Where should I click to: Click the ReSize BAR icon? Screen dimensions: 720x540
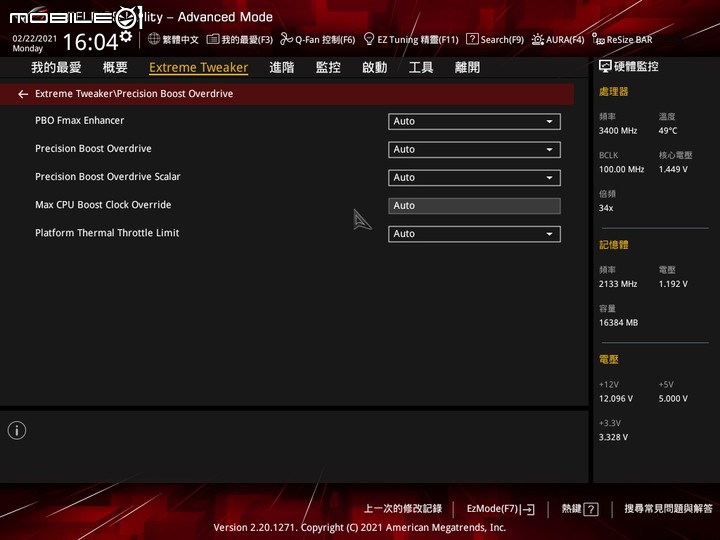click(x=598, y=39)
